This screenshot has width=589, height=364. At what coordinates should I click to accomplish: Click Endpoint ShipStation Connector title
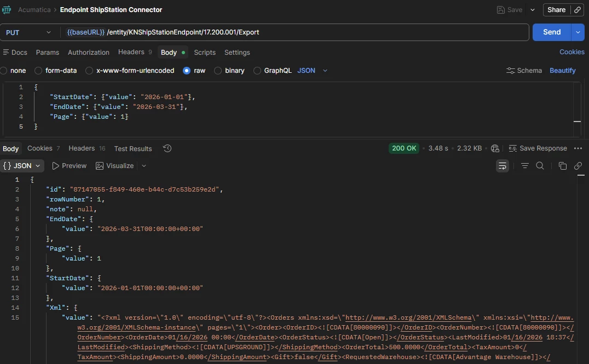111,10
